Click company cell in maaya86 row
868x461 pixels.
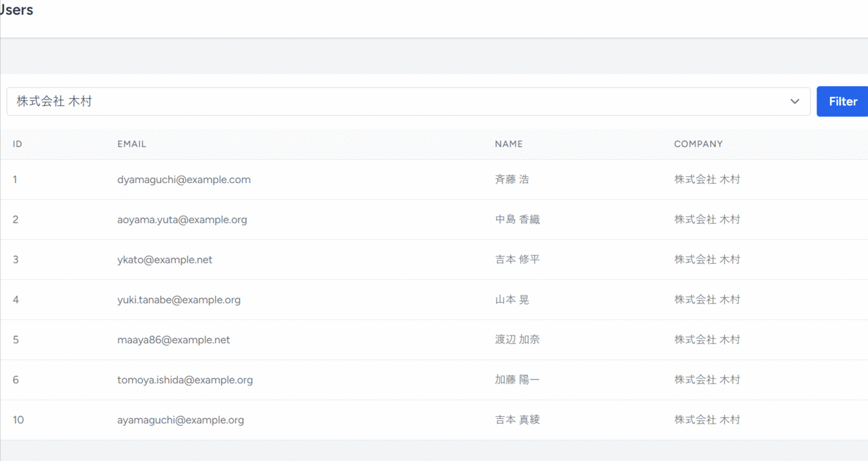[707, 340]
